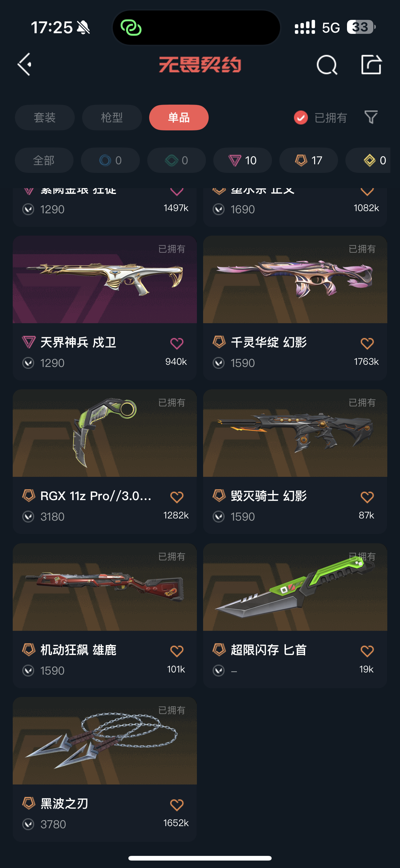Favorite 天界神兵 戍卫 with heart icon
This screenshot has height=868, width=400.
tap(176, 343)
